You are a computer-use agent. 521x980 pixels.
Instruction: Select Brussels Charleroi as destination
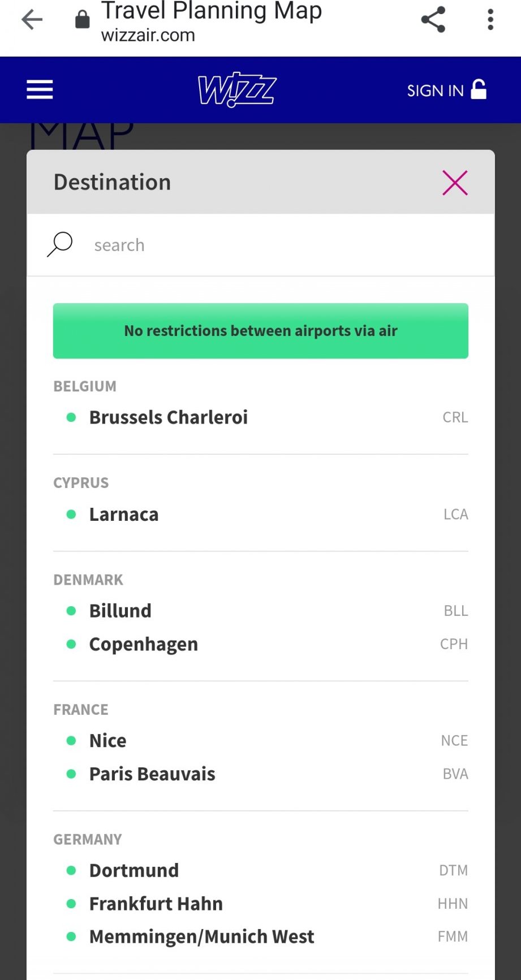169,417
